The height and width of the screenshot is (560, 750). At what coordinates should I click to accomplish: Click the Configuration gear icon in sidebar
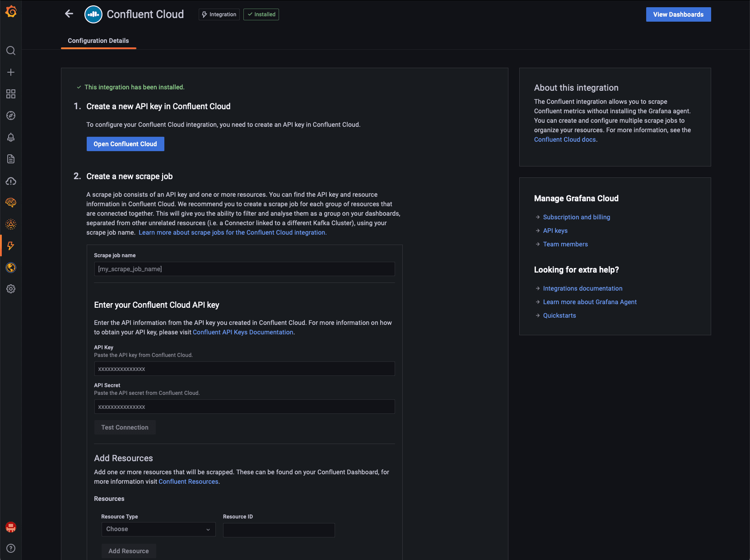(x=11, y=289)
